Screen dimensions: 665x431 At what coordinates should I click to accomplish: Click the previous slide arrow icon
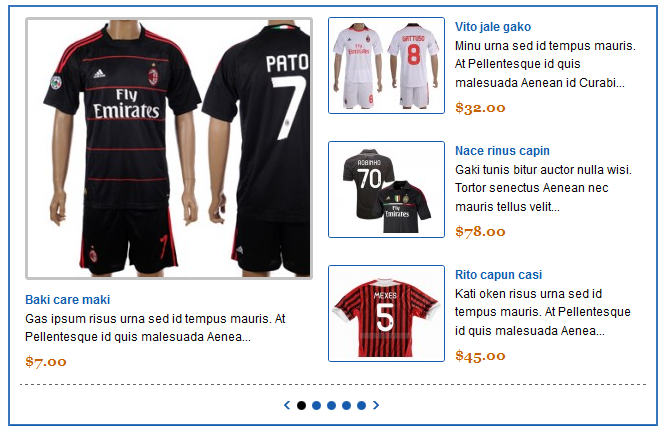pyautogui.click(x=287, y=405)
